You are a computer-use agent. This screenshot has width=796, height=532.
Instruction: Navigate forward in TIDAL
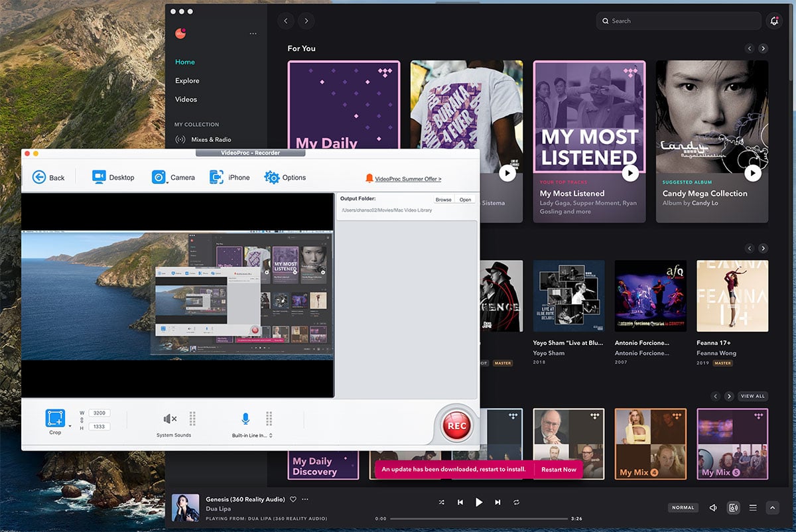coord(306,21)
